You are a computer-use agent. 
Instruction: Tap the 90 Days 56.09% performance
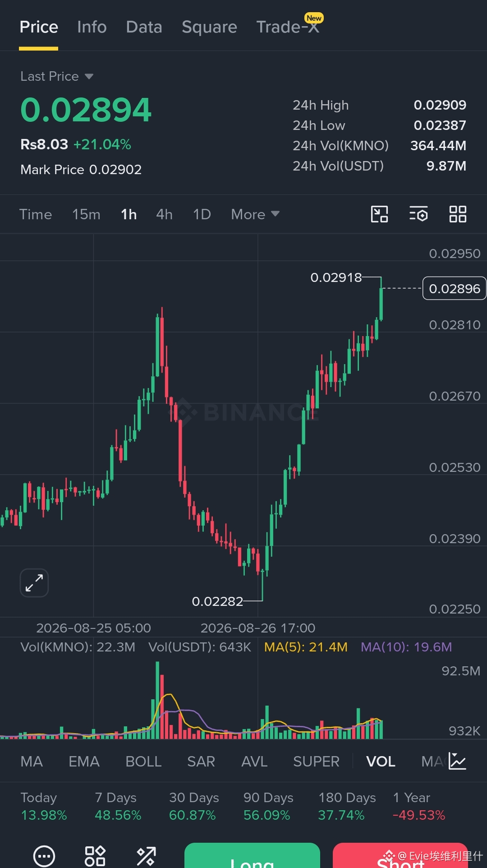[x=268, y=807]
